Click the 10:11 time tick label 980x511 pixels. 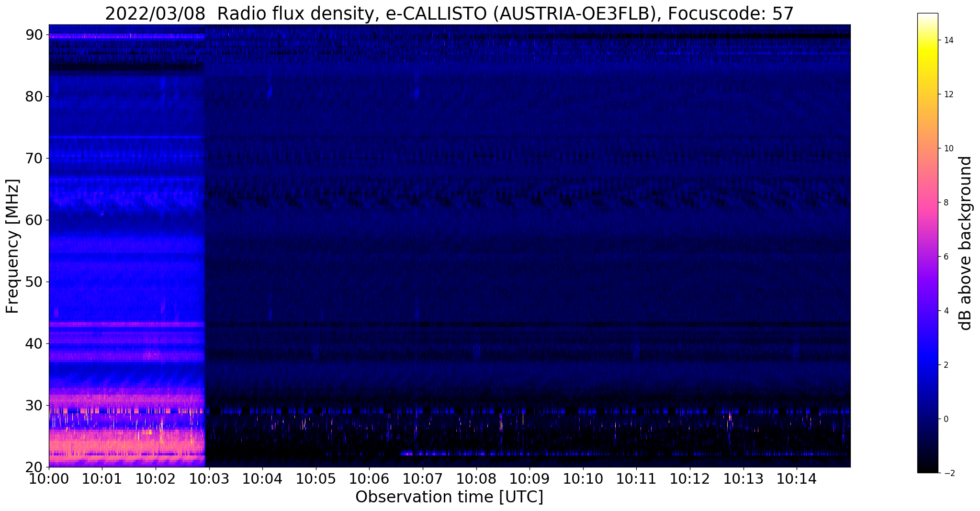636,478
